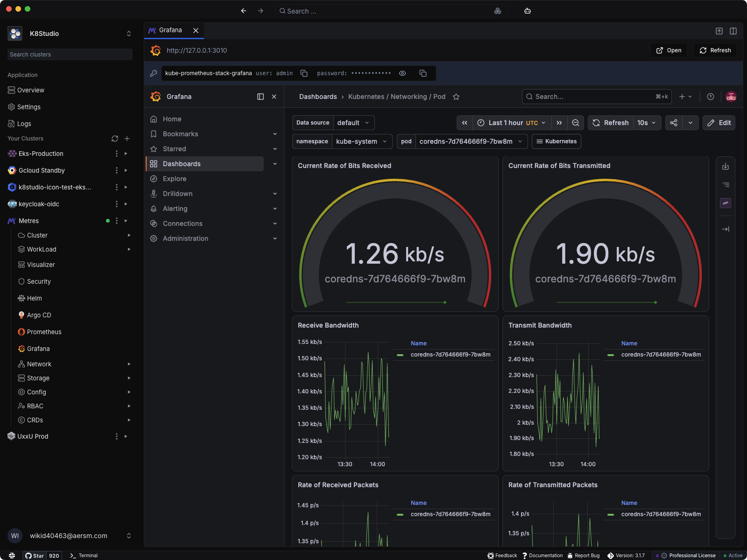The width and height of the screenshot is (747, 560).
Task: Shift time range backward
Action: [x=465, y=123]
